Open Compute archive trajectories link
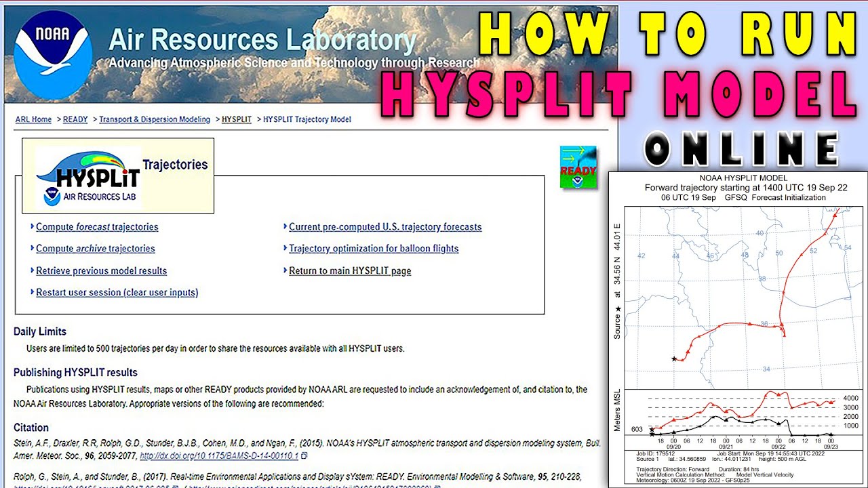The image size is (868, 488). pos(96,249)
